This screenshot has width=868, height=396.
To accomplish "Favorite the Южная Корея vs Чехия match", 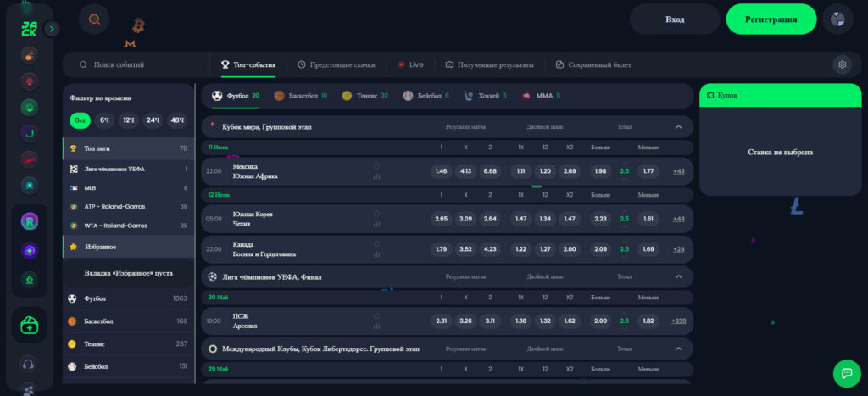I will [x=376, y=214].
